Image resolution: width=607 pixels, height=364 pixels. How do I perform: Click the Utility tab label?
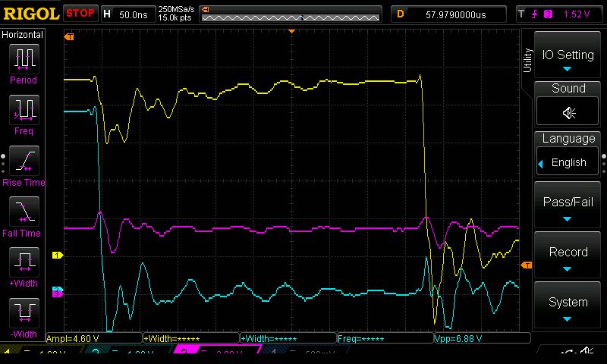[527, 60]
